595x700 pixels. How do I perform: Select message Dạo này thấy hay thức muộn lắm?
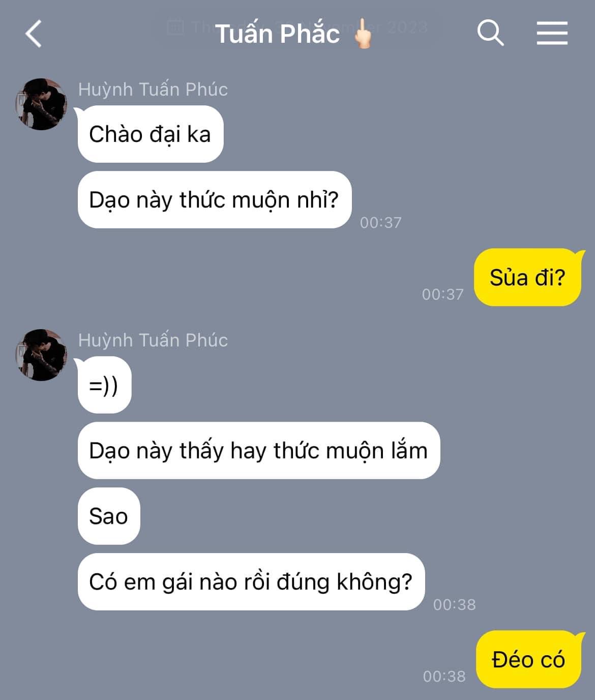point(258,450)
